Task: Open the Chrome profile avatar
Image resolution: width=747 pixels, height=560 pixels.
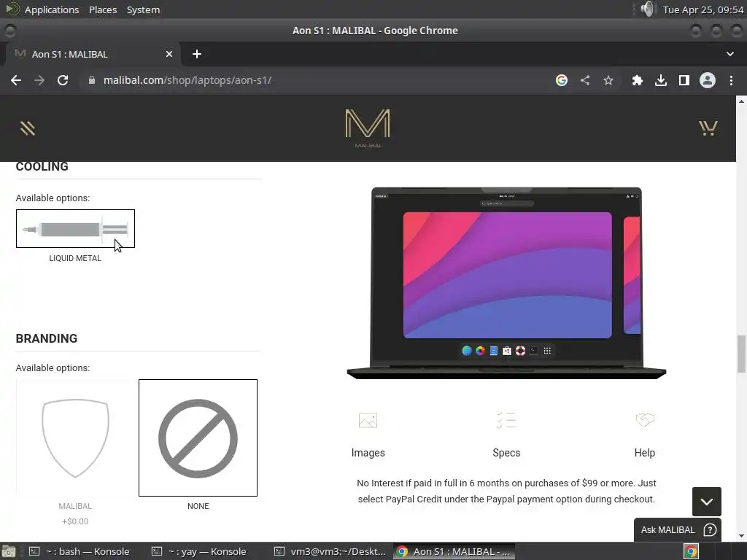Action: tap(708, 80)
